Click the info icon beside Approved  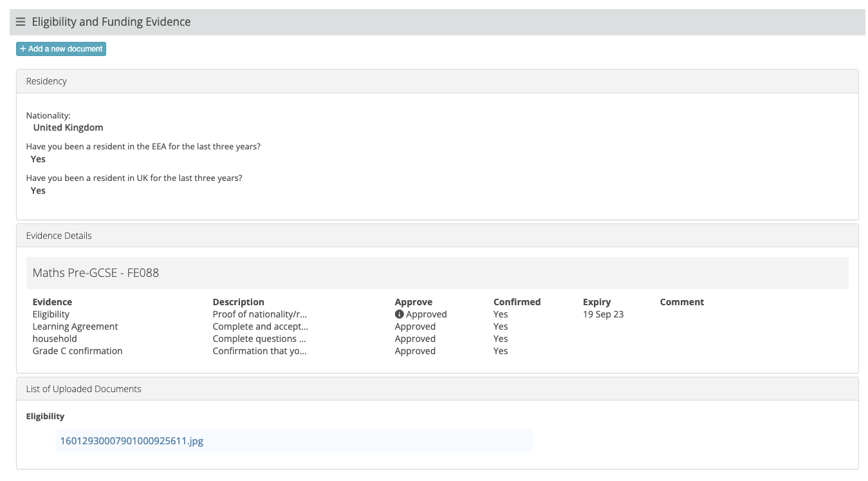point(399,314)
